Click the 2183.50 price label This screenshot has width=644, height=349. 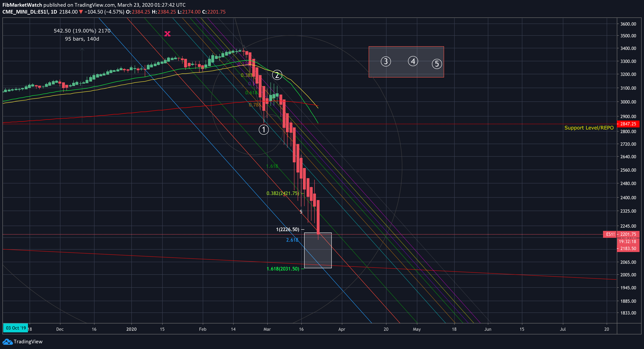(x=628, y=248)
